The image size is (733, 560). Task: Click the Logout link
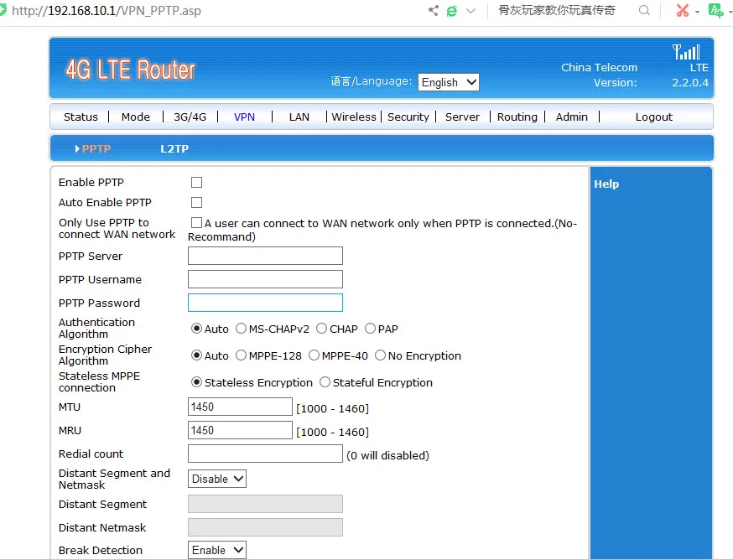[x=653, y=117]
